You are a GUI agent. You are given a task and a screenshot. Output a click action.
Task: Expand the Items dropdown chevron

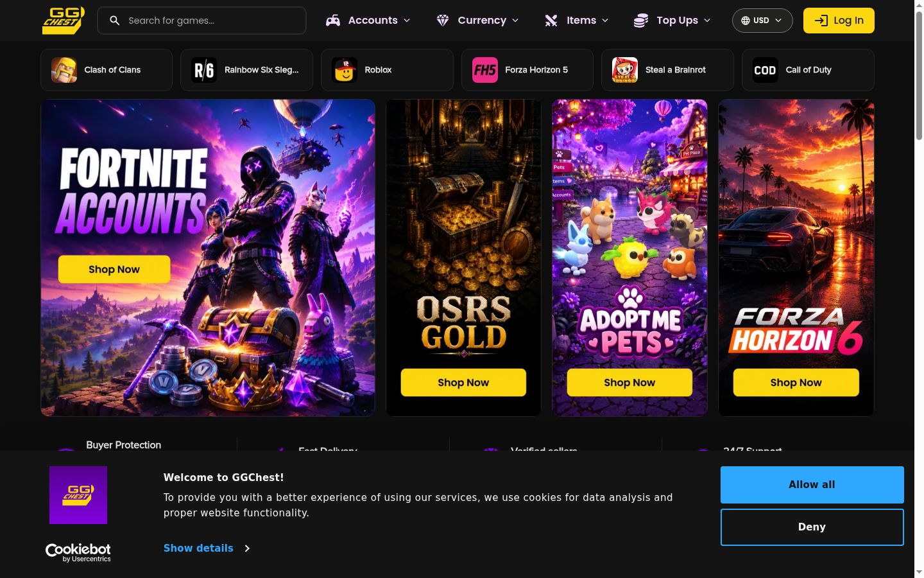(x=605, y=21)
